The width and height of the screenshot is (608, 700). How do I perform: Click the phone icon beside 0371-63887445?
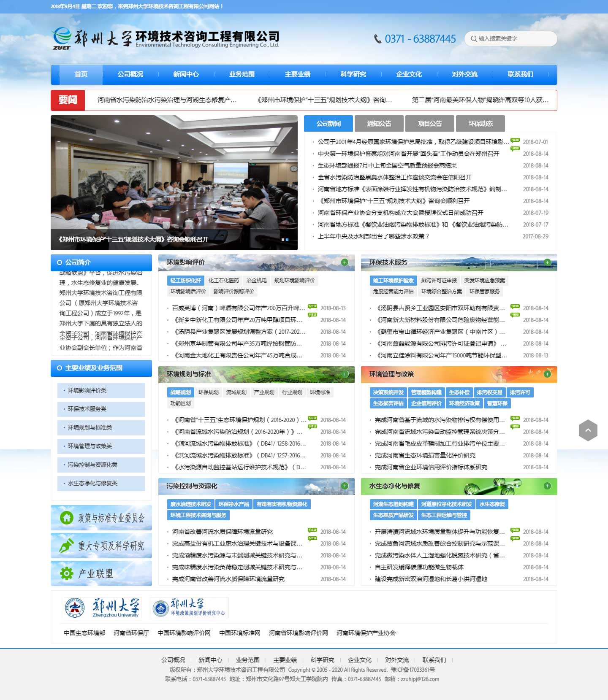(x=378, y=39)
